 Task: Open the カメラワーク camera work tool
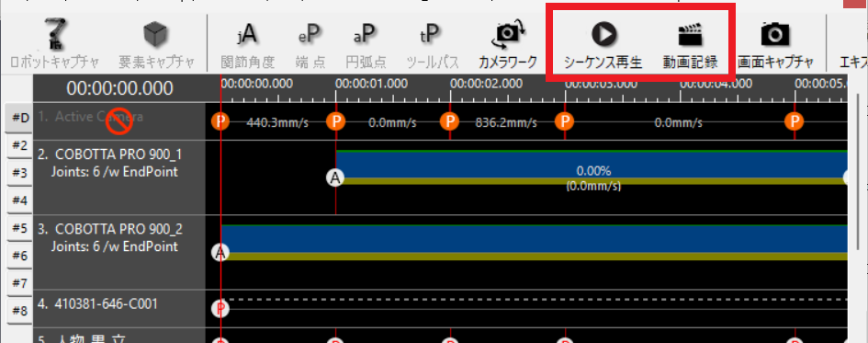[x=508, y=34]
